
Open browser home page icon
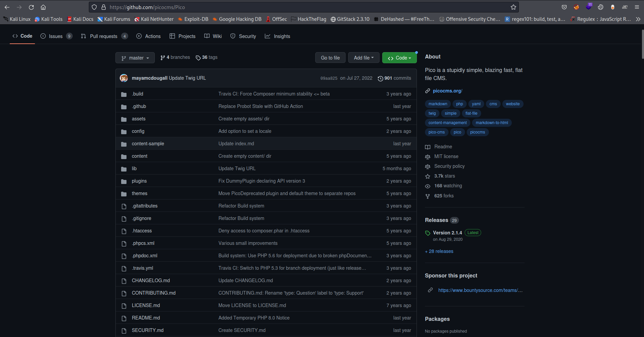click(43, 7)
